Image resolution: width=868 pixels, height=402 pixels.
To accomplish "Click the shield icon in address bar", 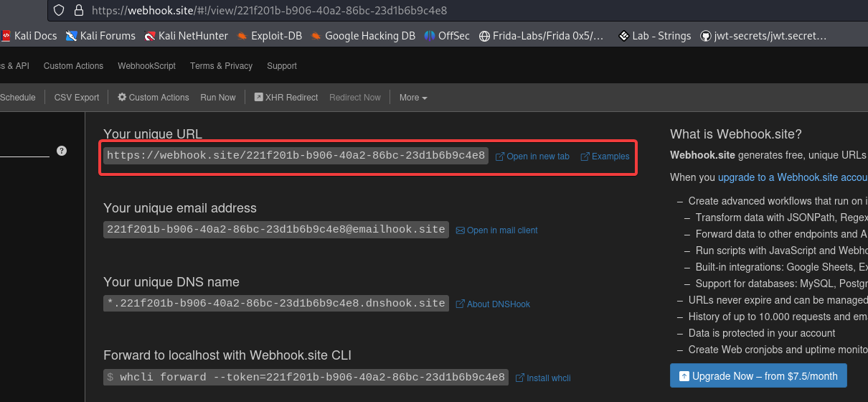I will (x=60, y=11).
